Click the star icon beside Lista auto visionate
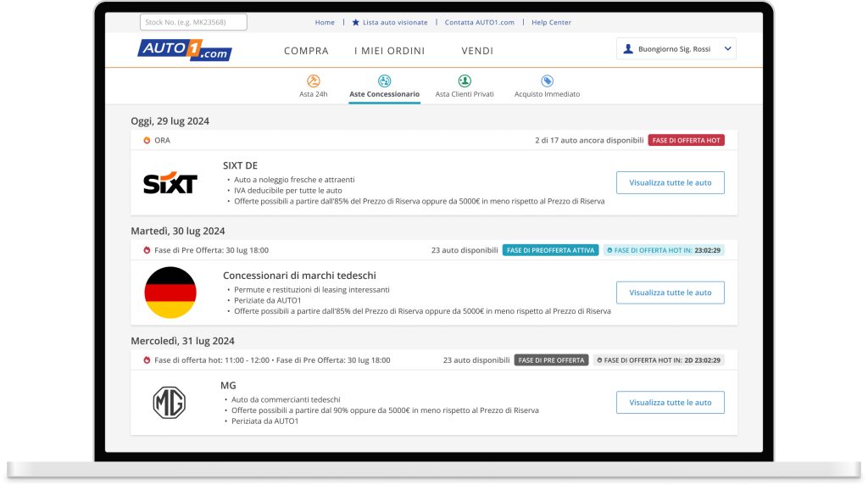868x485 pixels. point(355,22)
